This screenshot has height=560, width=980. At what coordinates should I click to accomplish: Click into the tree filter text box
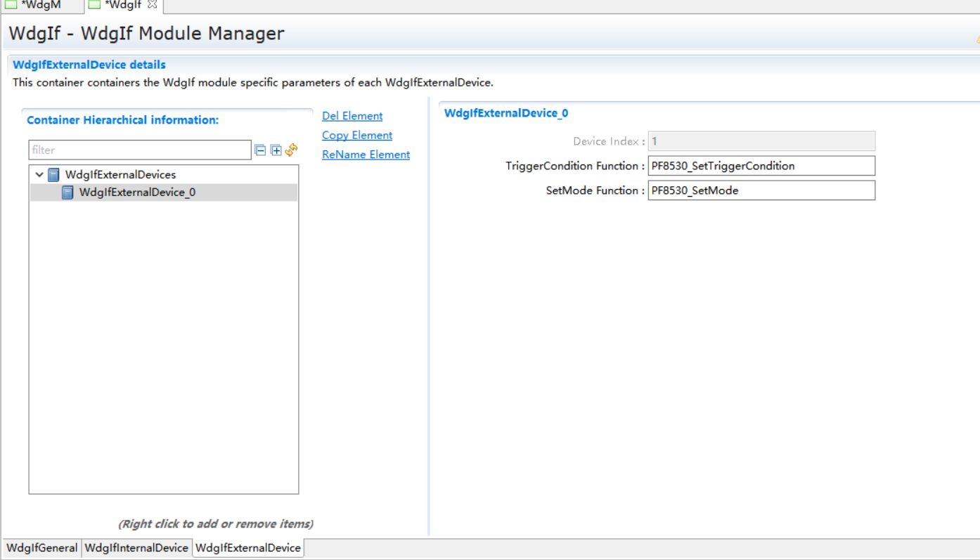point(139,150)
